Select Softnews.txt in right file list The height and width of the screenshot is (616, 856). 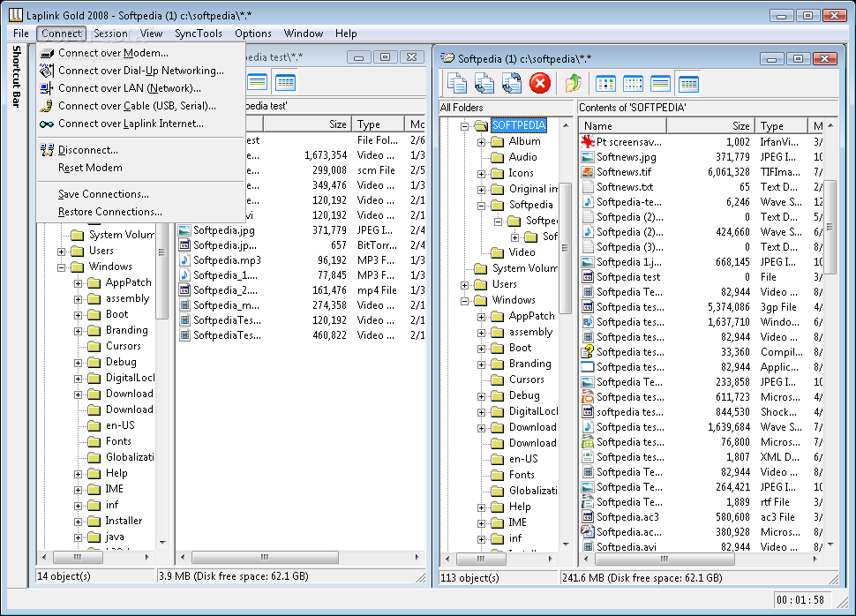(x=625, y=187)
